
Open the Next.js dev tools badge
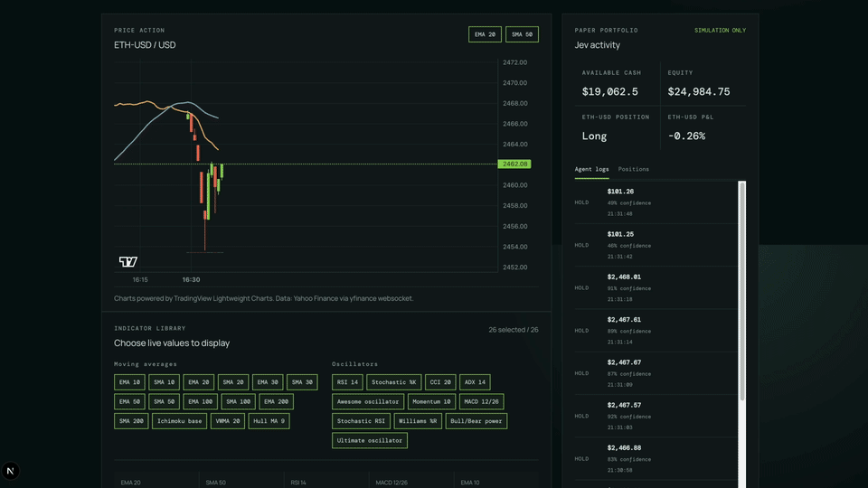(x=10, y=471)
